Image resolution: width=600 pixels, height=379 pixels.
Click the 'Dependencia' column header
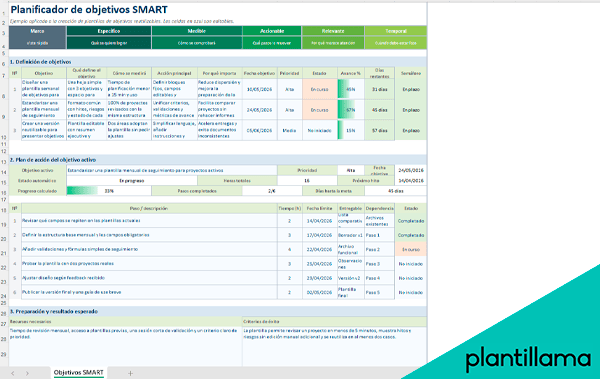pos(380,209)
